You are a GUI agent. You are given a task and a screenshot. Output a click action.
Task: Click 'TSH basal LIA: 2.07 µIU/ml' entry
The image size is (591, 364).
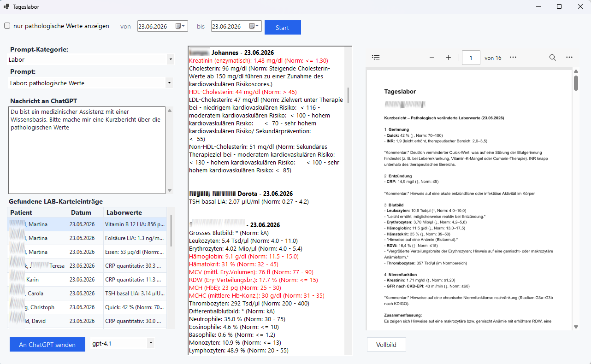tap(249, 201)
